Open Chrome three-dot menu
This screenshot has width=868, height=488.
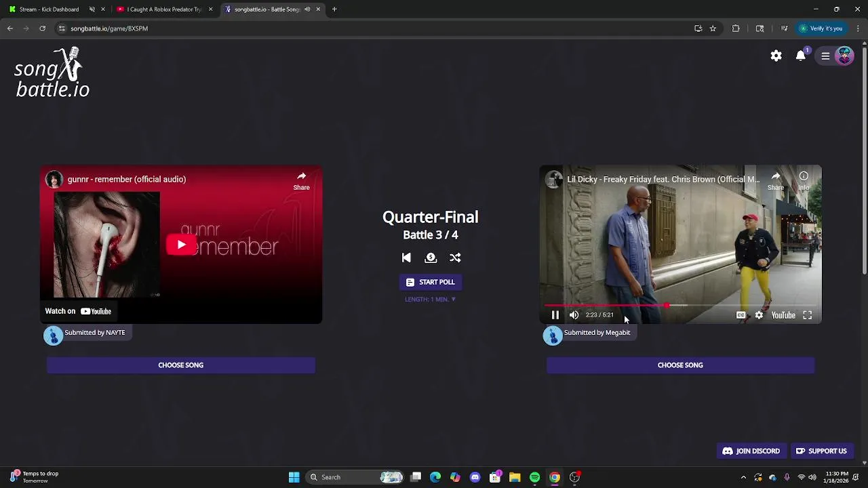tap(858, 28)
